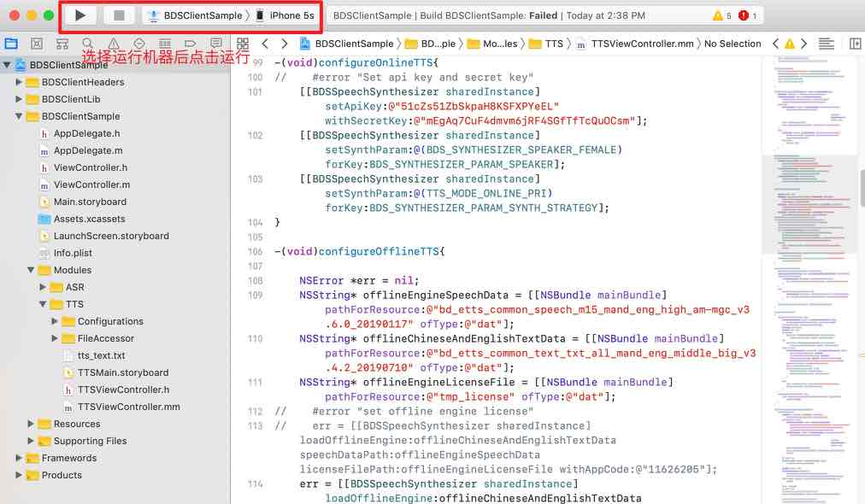Open the Mo...les group in jump bar
The height and width of the screenshot is (504, 865).
(492, 44)
